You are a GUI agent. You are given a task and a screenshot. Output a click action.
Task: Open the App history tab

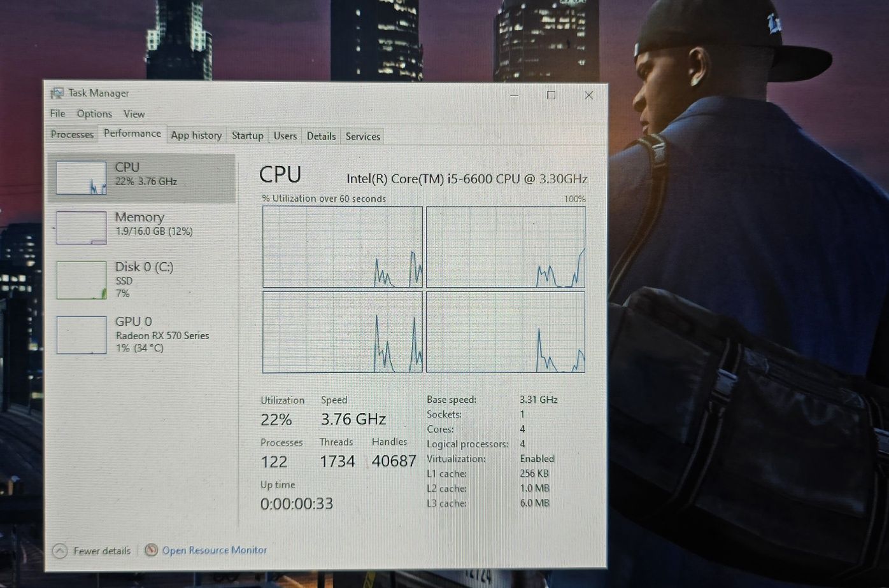click(x=196, y=135)
